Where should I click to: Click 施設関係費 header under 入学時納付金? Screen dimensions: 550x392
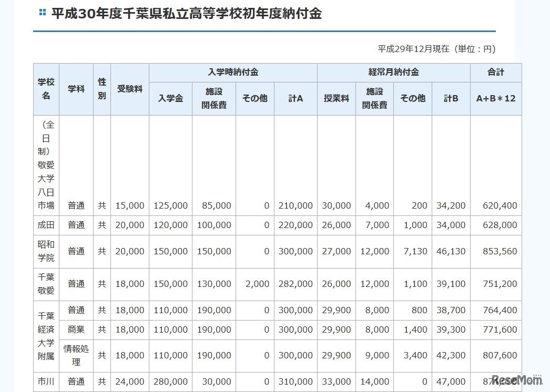pos(214,99)
